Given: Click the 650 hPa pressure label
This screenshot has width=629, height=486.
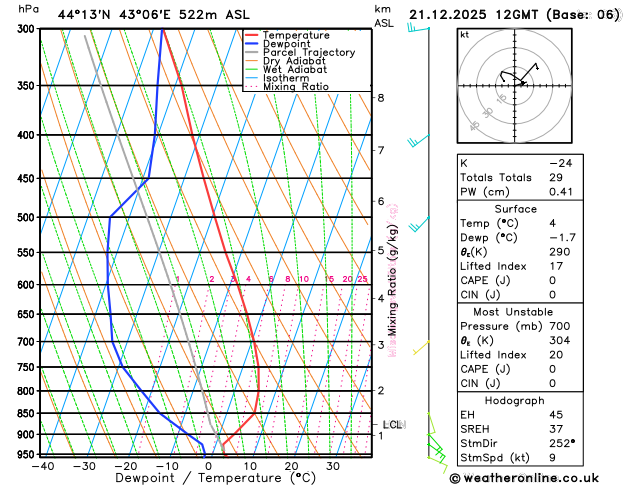Looking at the screenshot, I should pos(28,314).
